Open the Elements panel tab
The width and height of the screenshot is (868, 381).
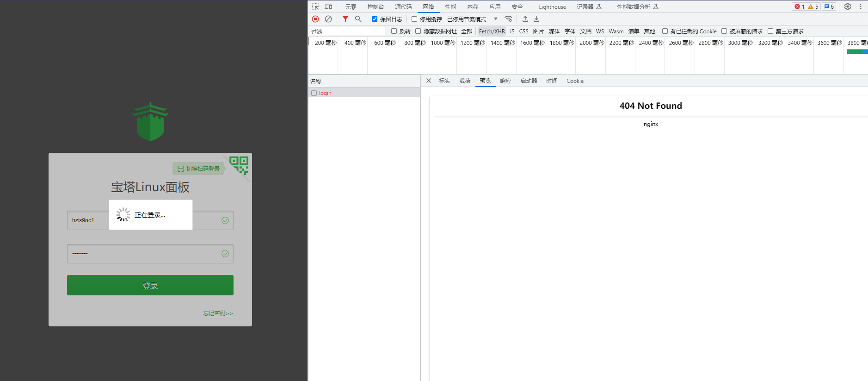(351, 6)
